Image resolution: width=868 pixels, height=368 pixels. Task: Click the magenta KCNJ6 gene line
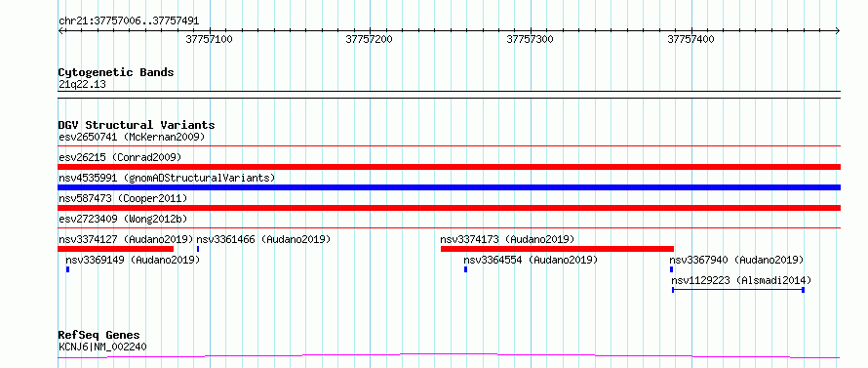(x=449, y=356)
